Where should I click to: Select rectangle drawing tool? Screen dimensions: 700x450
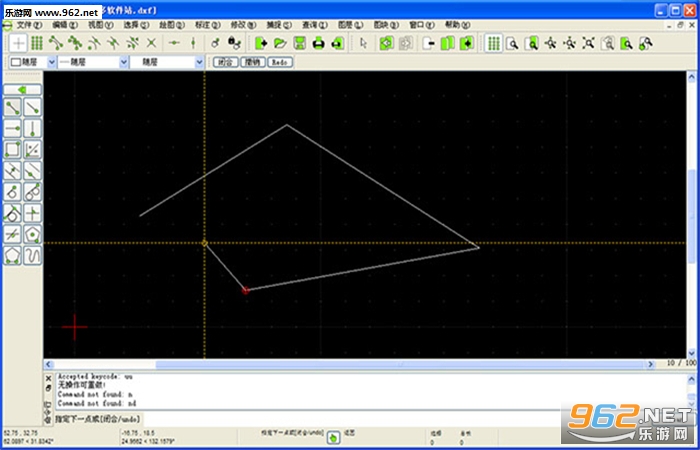(x=13, y=150)
